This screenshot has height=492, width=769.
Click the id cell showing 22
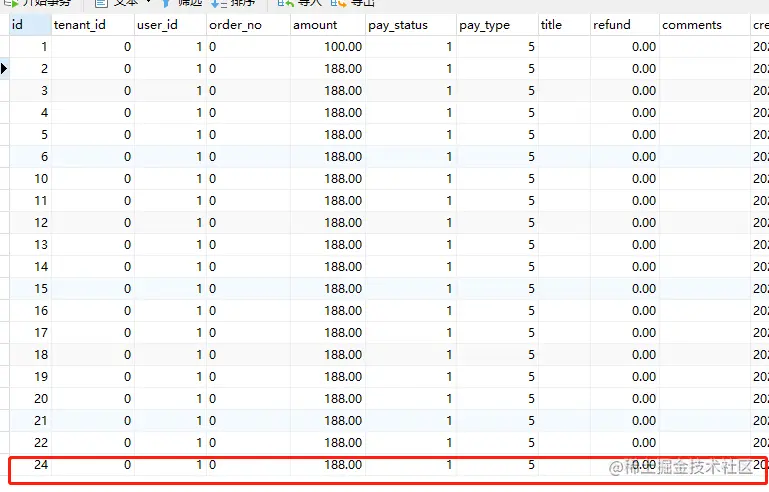coord(30,442)
